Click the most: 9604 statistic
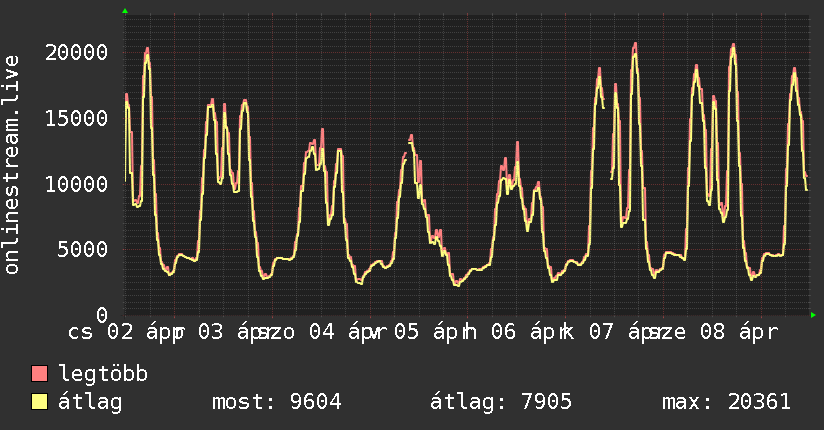 [277, 402]
